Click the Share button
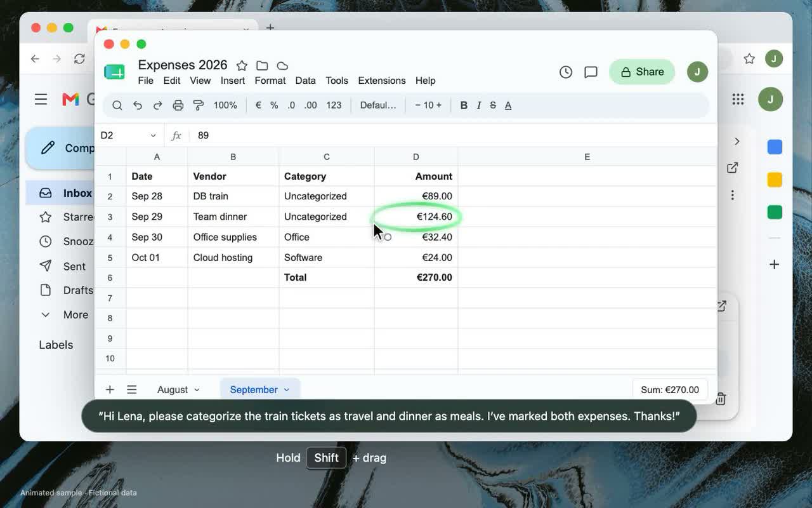 (x=642, y=72)
